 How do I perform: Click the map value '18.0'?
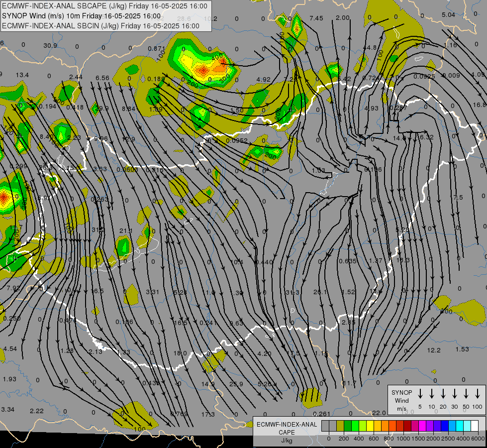[x=180, y=353]
